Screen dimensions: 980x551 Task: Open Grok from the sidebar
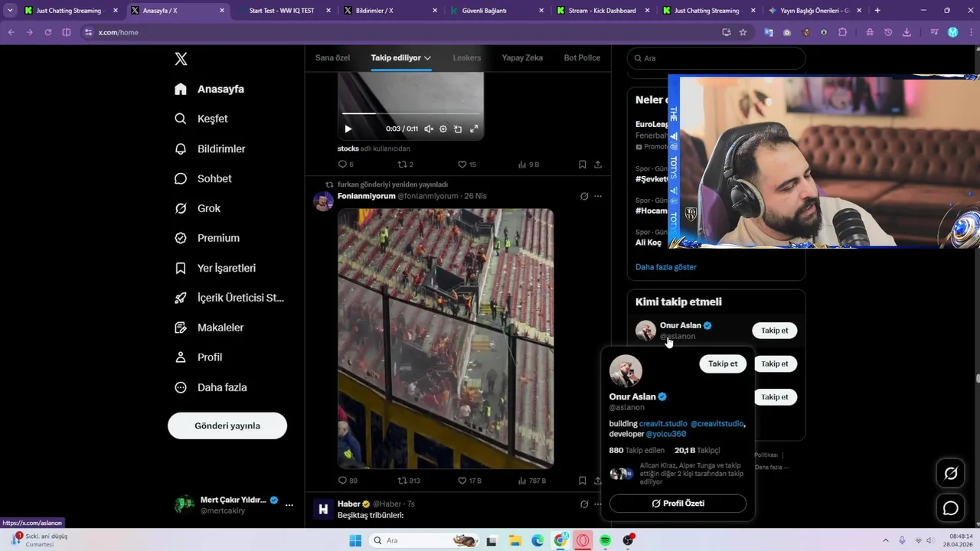tap(198, 208)
